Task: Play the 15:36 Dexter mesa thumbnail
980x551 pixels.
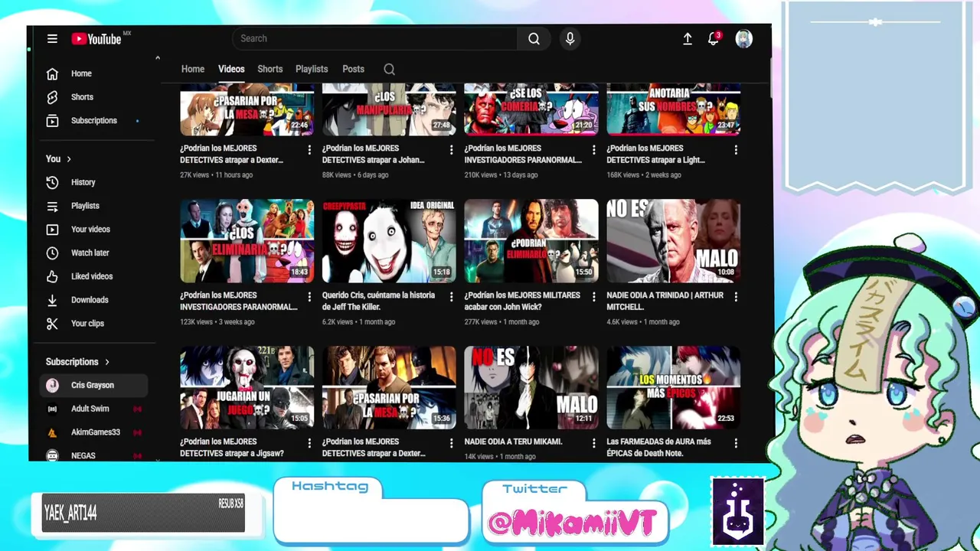Action: [389, 387]
